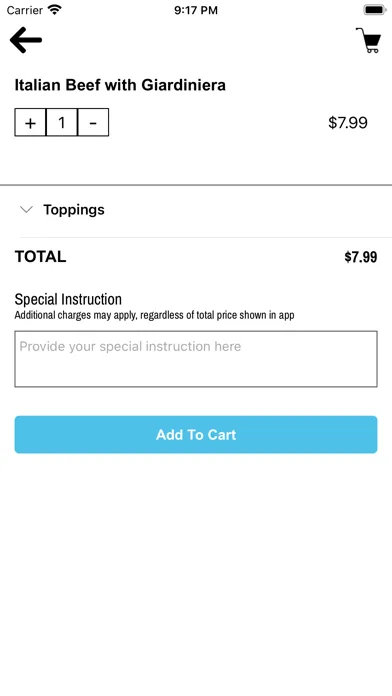Select the Italian Beef with Giardiniera title

coord(120,85)
